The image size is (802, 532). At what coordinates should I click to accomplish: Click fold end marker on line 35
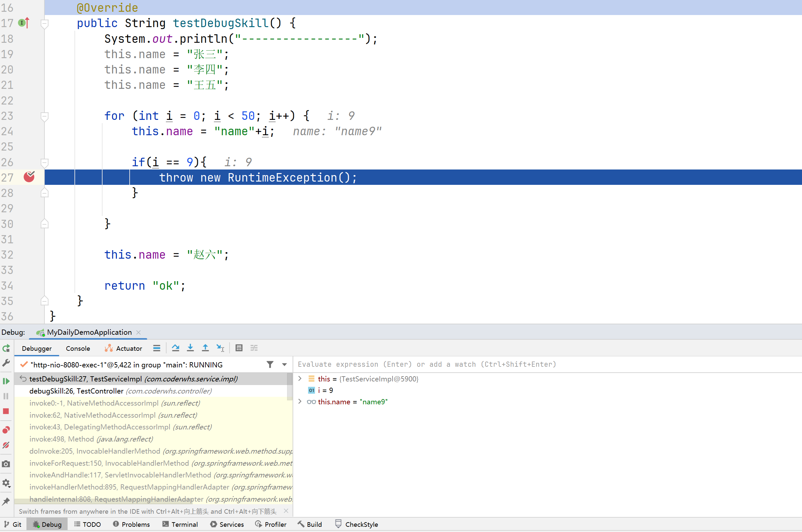click(x=44, y=300)
